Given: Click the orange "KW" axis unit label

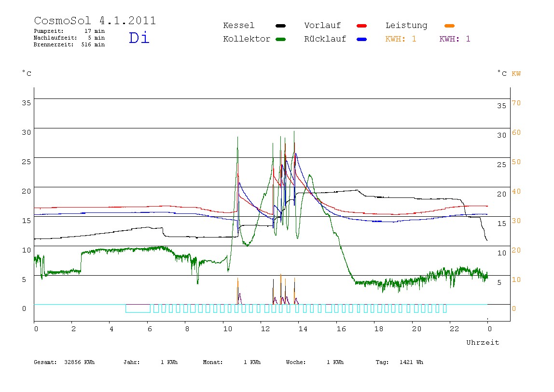Looking at the screenshot, I should coord(516,73).
